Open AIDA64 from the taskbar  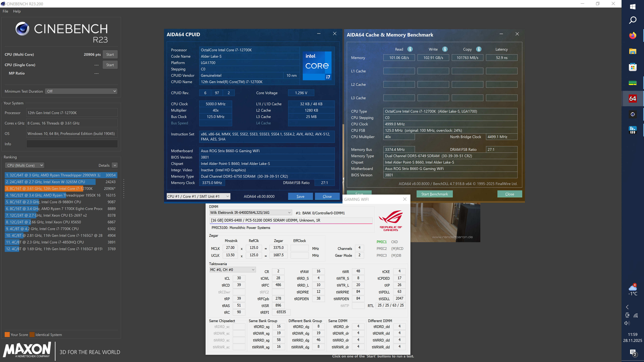tap(632, 99)
